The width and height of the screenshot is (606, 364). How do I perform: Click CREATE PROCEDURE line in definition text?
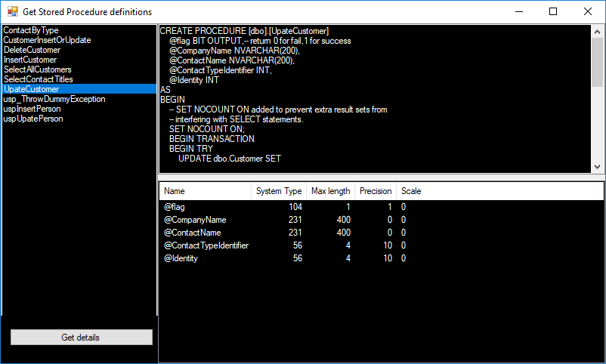[x=244, y=31]
